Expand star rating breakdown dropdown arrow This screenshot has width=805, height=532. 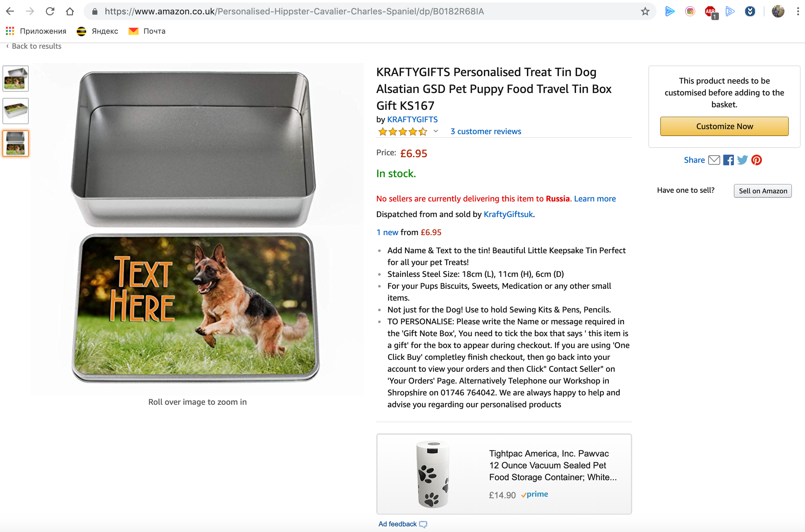pos(436,131)
